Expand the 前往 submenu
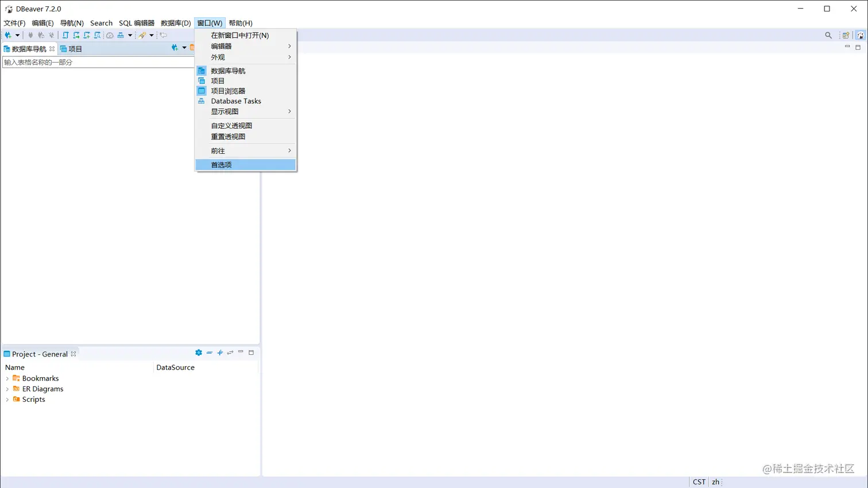Image resolution: width=868 pixels, height=488 pixels. point(246,150)
